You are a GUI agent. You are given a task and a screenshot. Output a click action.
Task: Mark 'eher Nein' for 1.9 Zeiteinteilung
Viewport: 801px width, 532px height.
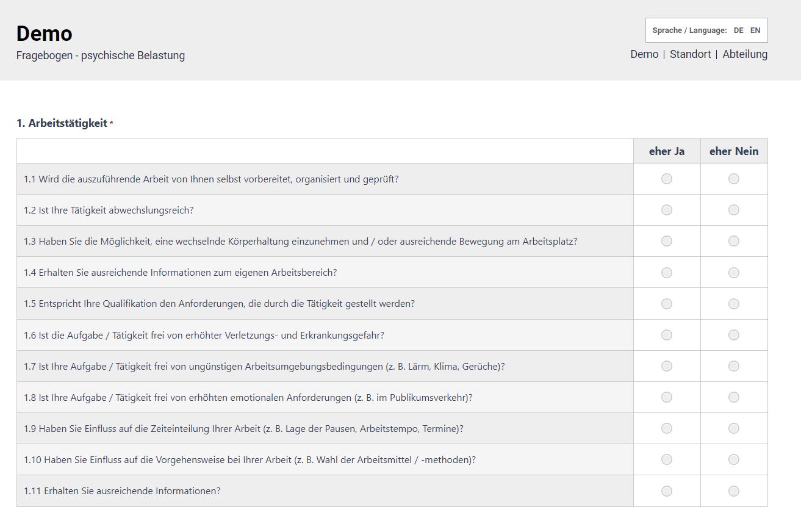click(734, 428)
